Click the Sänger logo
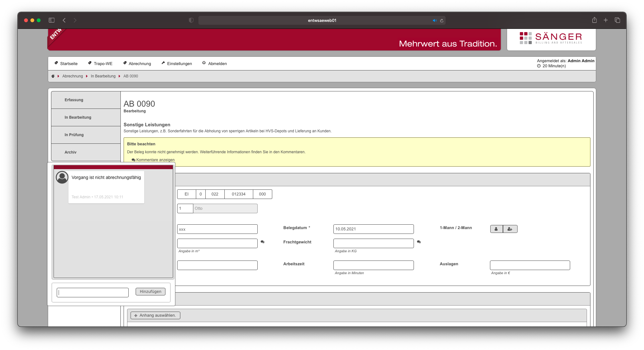The image size is (644, 350). tap(551, 38)
